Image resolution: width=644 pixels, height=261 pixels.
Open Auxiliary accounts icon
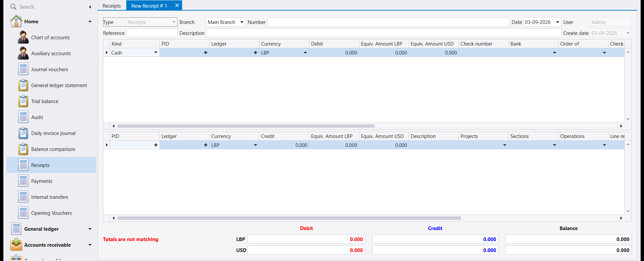(23, 53)
